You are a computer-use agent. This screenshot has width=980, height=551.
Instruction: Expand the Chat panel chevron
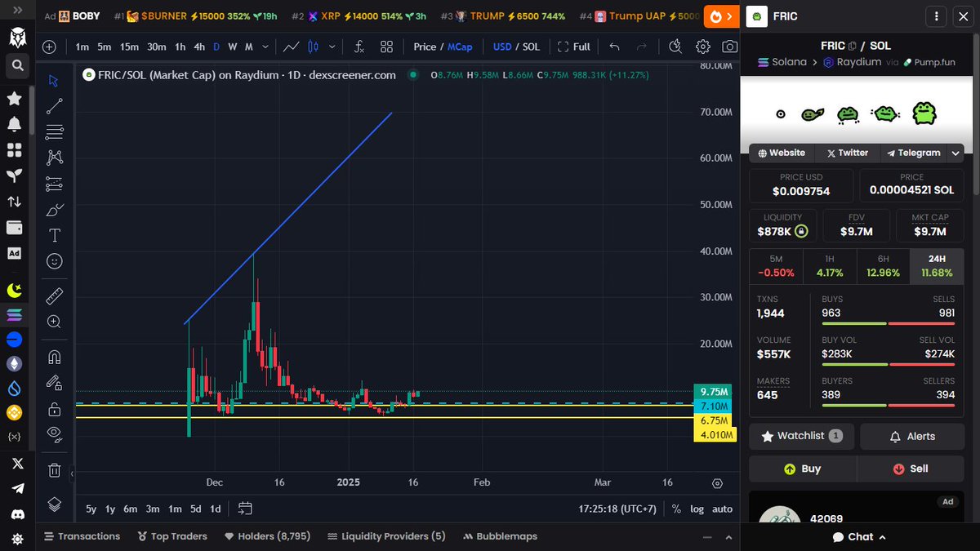882,537
